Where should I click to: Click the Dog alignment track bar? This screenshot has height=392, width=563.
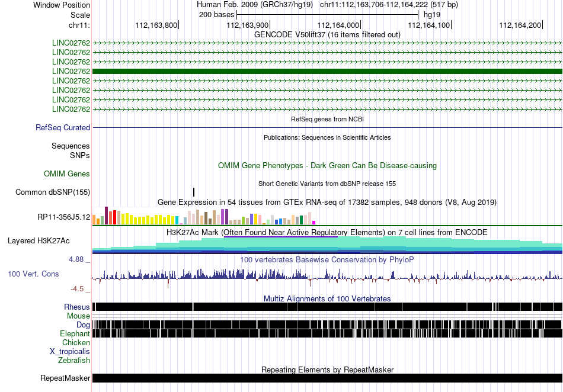(328, 324)
